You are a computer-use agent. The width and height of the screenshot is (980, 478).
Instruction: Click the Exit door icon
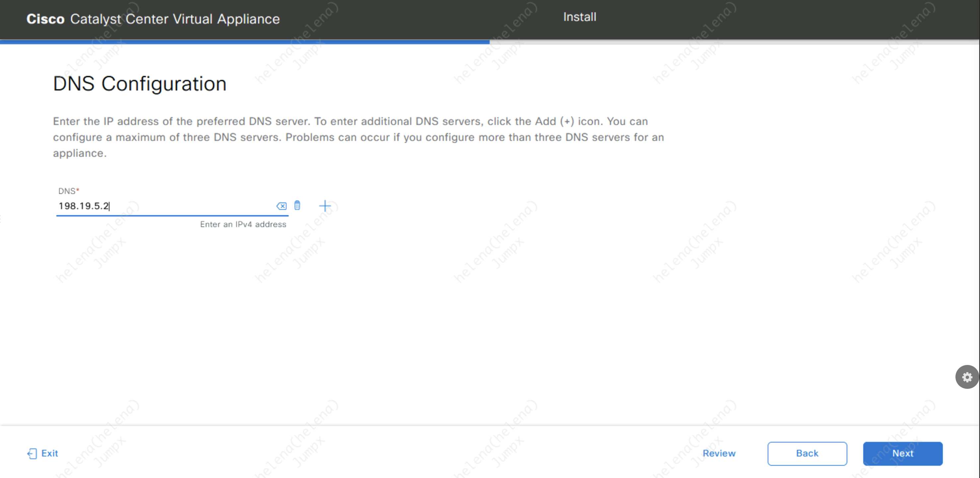(32, 453)
